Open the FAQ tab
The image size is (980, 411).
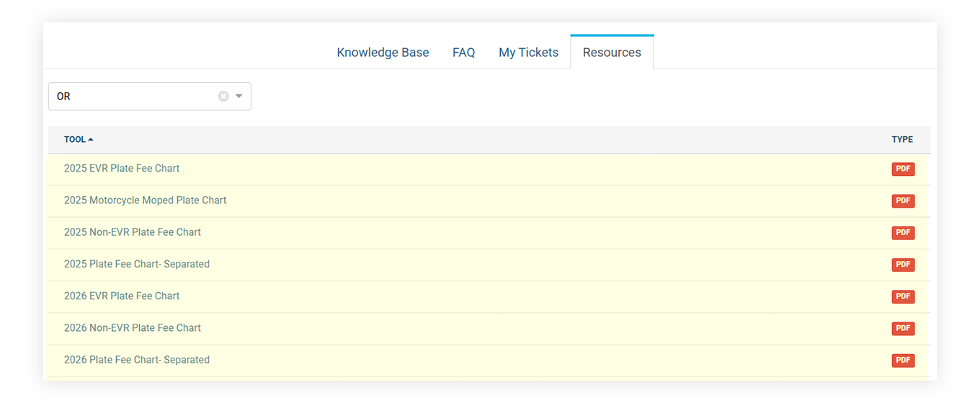coord(463,53)
